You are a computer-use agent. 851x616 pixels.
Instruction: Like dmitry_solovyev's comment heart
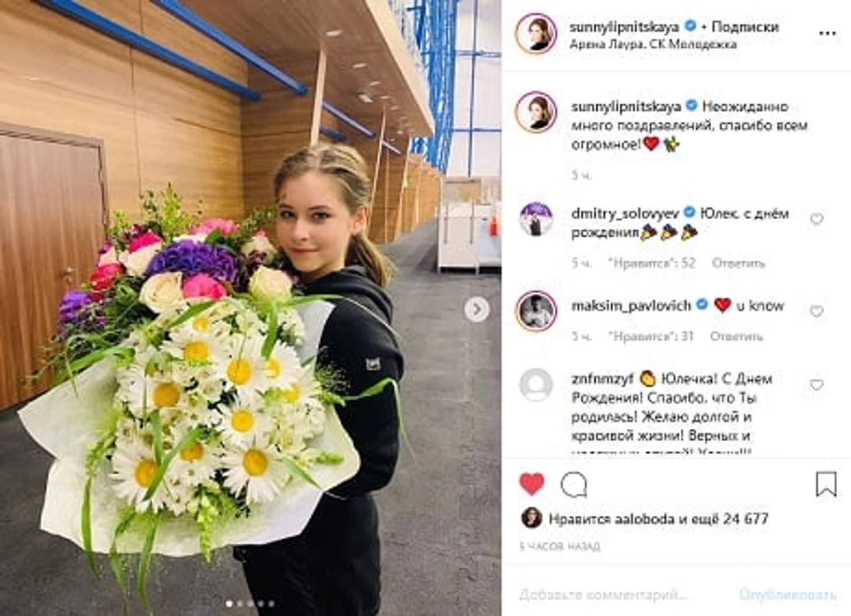pos(817,219)
